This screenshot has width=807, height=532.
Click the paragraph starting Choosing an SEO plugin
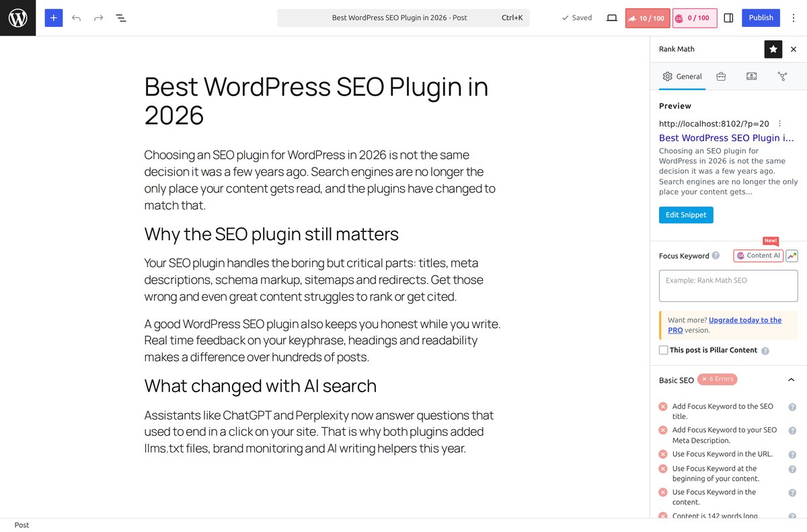coord(323,180)
